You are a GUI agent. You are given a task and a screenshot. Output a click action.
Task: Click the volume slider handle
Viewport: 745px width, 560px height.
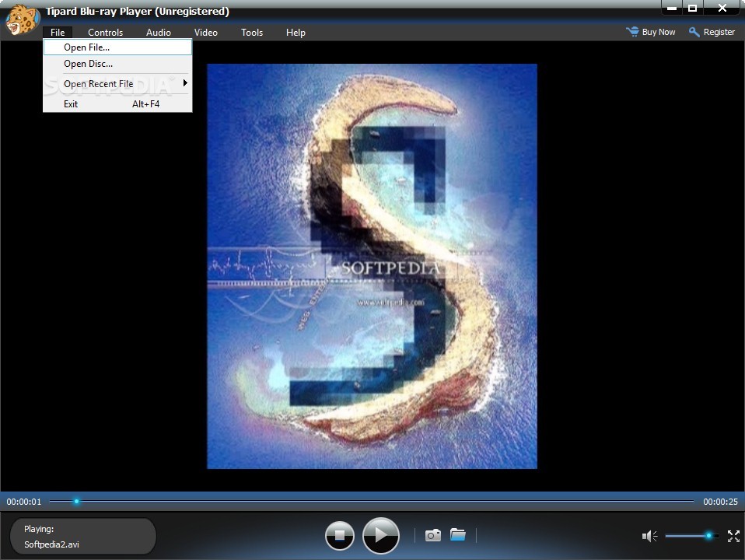point(708,536)
